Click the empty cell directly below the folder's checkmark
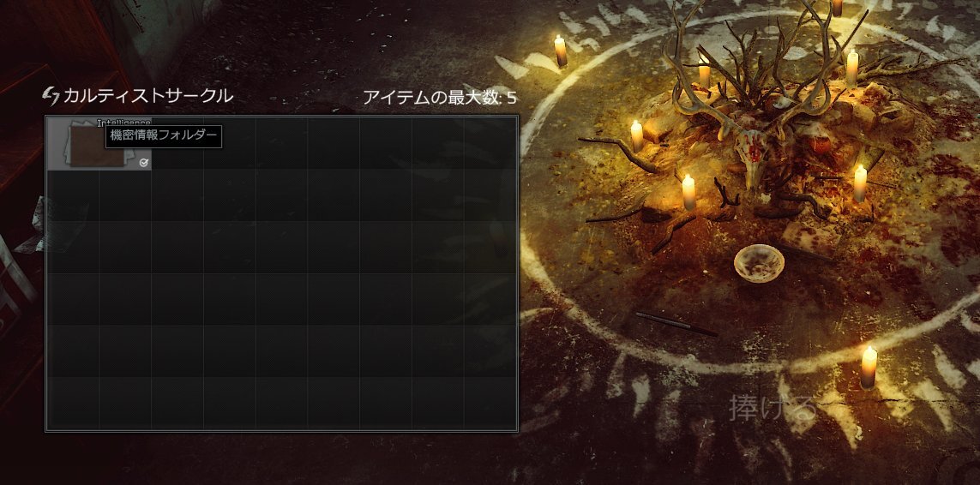Viewport: 980px width, 485px height. point(125,195)
